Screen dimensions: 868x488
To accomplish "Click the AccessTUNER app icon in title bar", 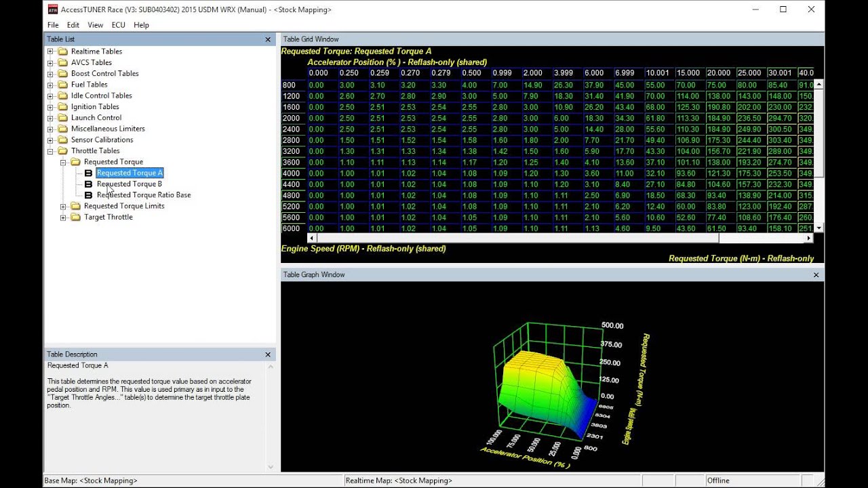I will [x=52, y=9].
